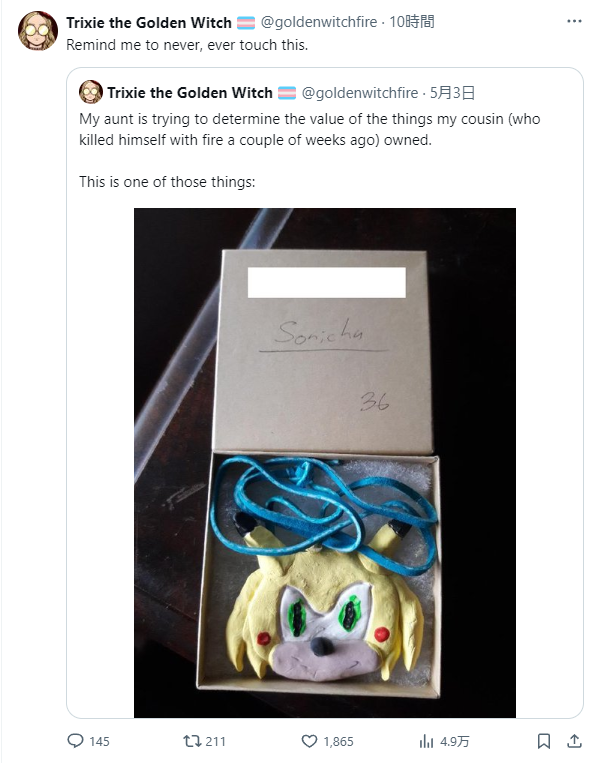The height and width of the screenshot is (763, 596).
Task: Click the retweet arrows icon
Action: tap(192, 741)
